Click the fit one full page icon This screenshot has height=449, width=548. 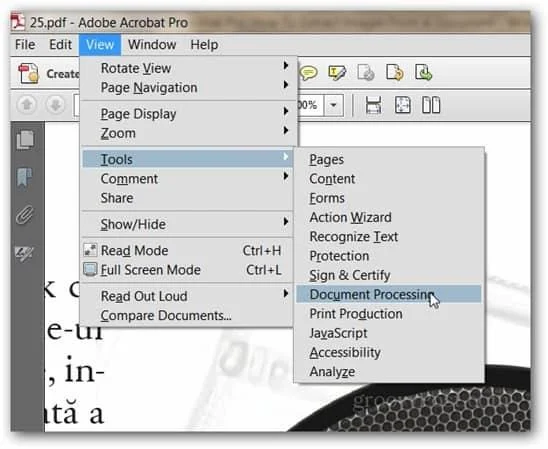(x=403, y=105)
